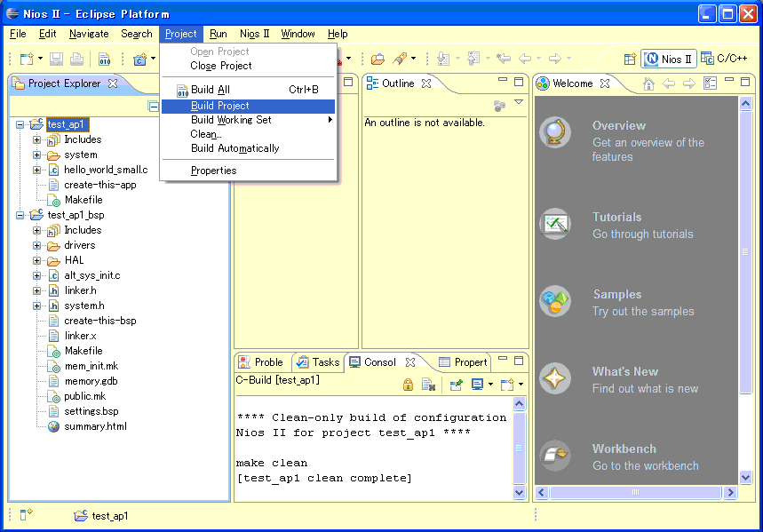The image size is (763, 532).
Task: Click the Back navigation arrow in toolbar
Action: click(x=525, y=59)
